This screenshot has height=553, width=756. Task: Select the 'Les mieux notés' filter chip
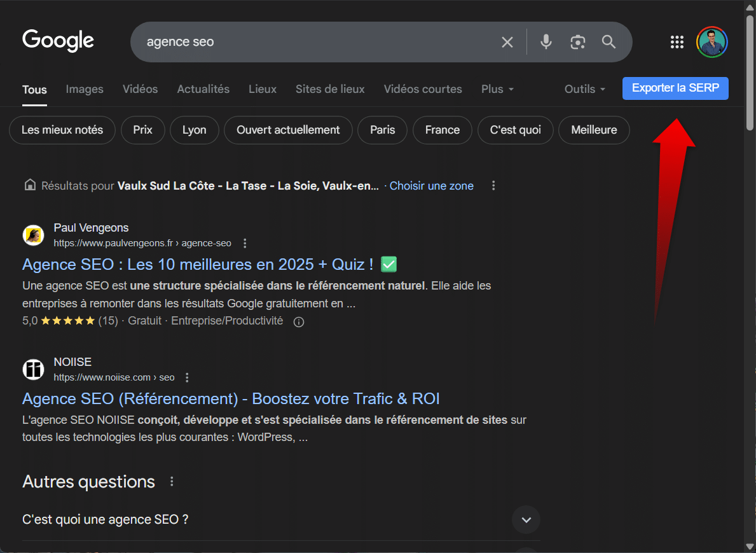coord(62,130)
